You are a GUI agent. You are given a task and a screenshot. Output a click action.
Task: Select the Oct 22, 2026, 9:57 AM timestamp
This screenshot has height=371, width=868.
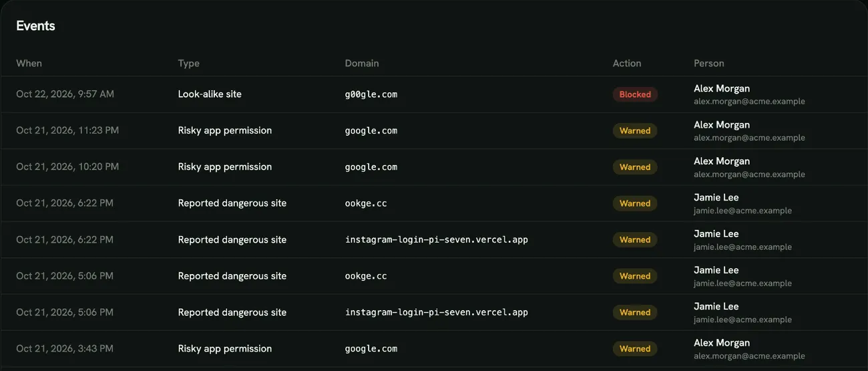[x=65, y=94]
